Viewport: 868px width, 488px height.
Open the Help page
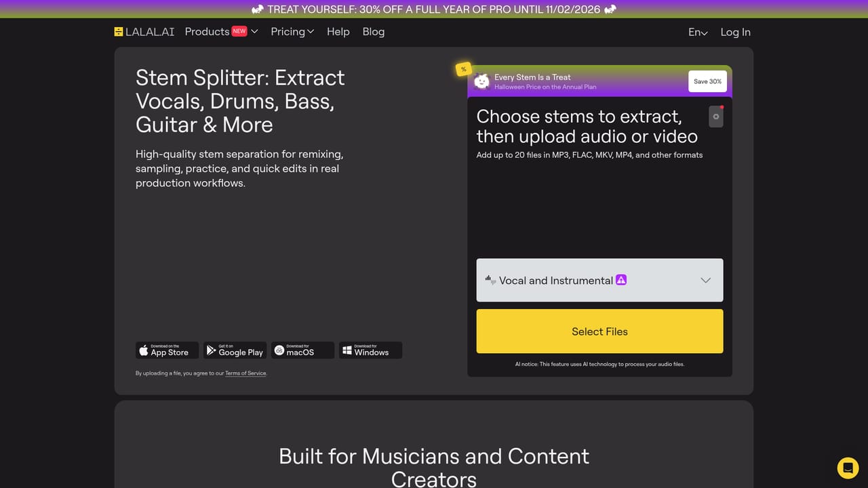338,32
